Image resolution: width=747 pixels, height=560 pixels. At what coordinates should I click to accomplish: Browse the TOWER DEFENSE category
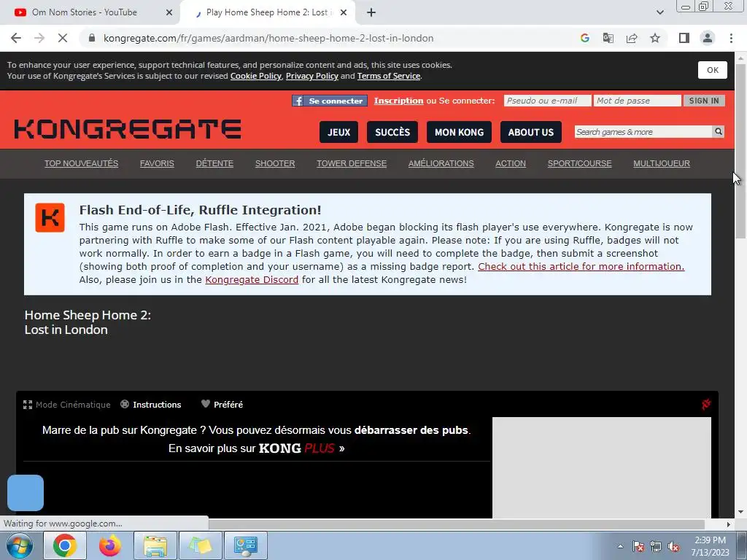(x=352, y=163)
